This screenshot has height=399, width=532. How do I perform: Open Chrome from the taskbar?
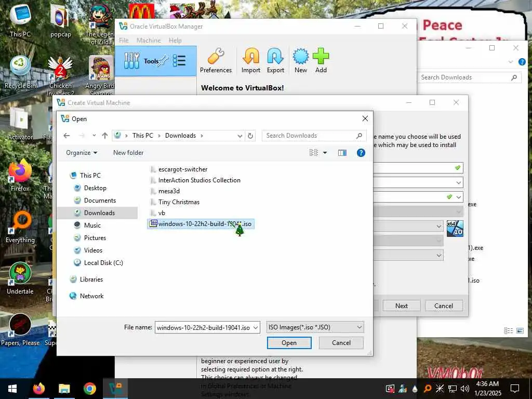[x=89, y=389]
